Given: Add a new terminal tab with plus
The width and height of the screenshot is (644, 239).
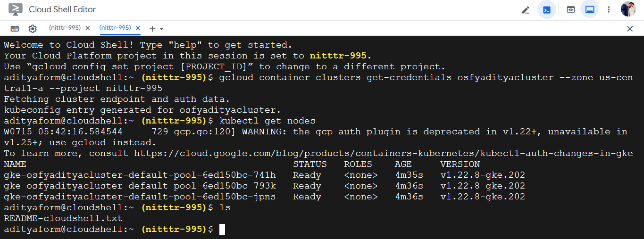Looking at the screenshot, I should 152,29.
